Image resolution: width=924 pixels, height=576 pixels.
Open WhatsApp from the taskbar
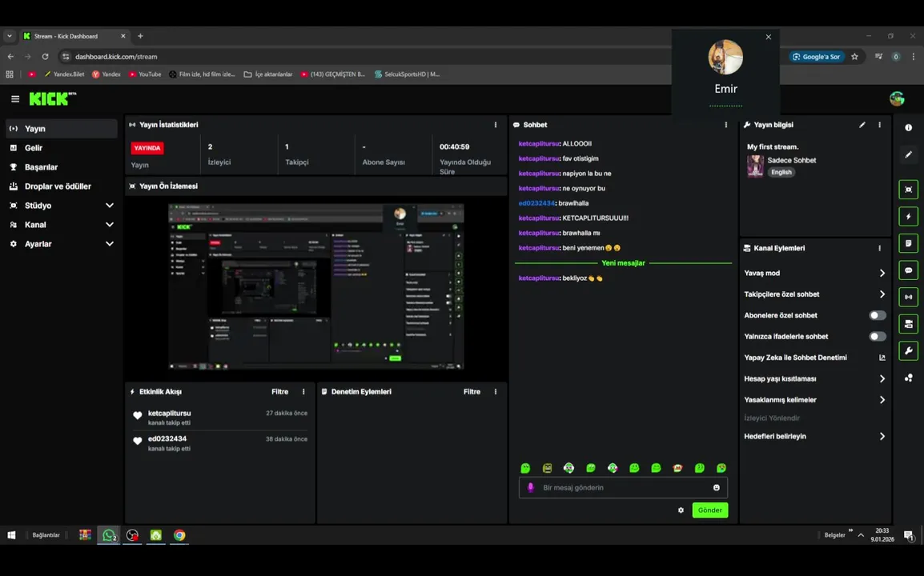click(108, 535)
